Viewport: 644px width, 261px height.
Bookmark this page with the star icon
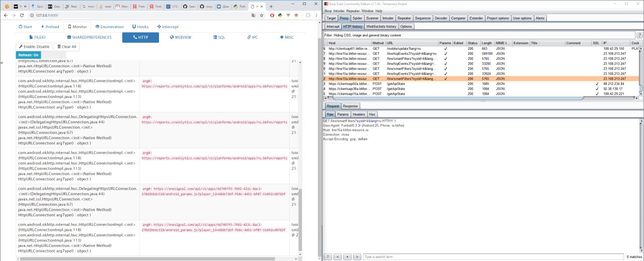[x=262, y=16]
